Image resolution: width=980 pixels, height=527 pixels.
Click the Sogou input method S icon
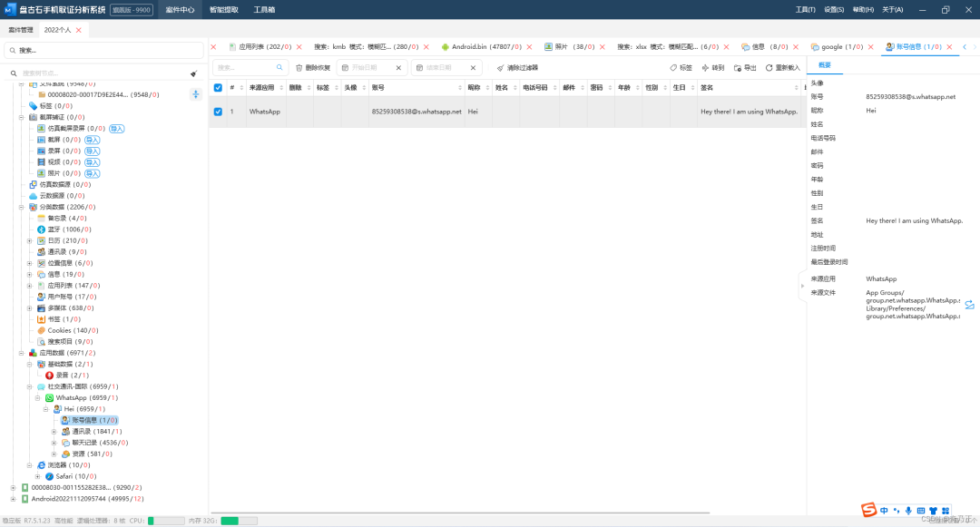point(868,510)
